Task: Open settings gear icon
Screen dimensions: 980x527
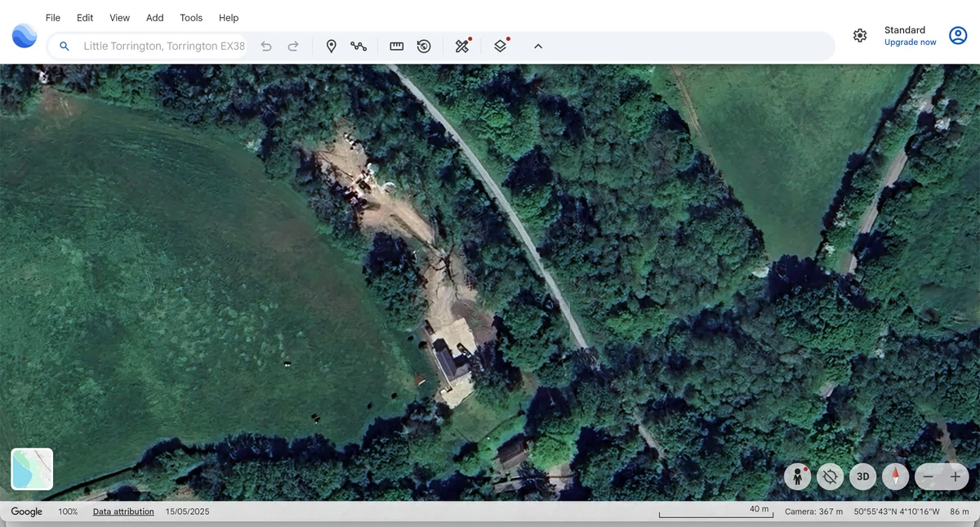Action: [x=860, y=35]
